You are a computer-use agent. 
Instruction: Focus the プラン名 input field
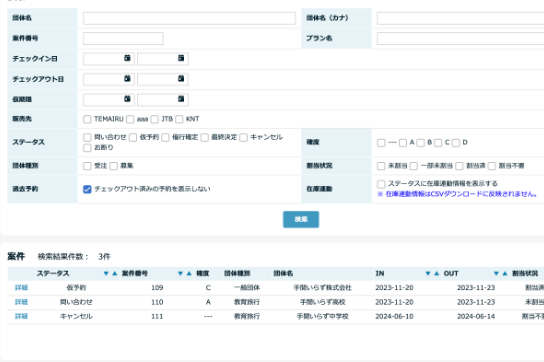tap(460, 38)
